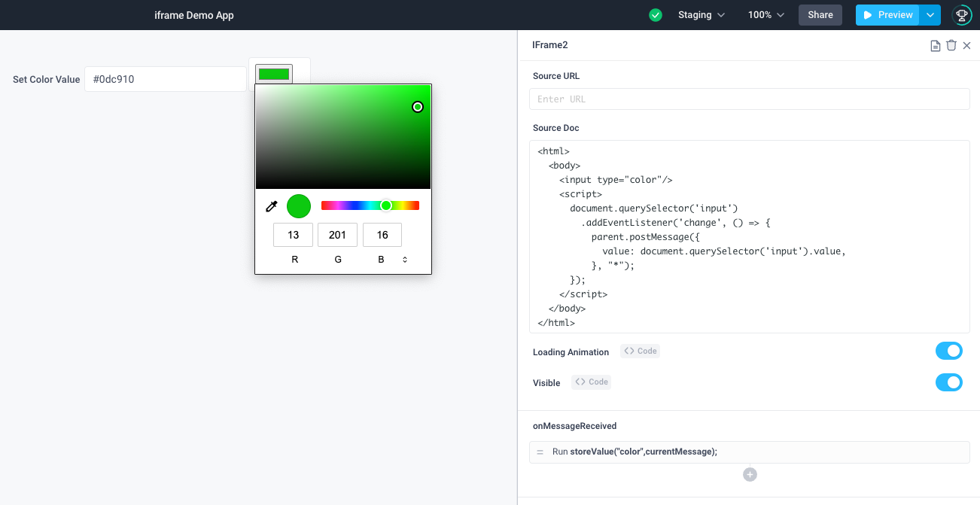The height and width of the screenshot is (505, 980).
Task: Disable the Loading Animation toggle
Action: click(949, 350)
